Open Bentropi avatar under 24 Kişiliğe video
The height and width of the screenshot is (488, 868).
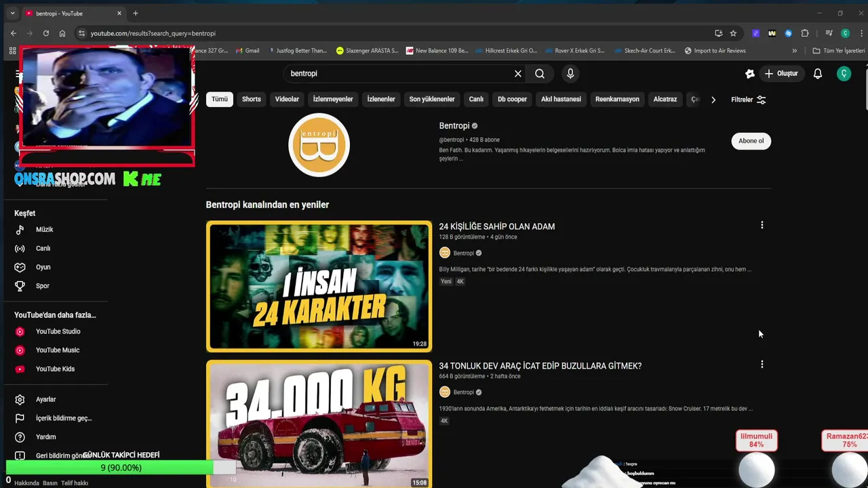coord(445,253)
